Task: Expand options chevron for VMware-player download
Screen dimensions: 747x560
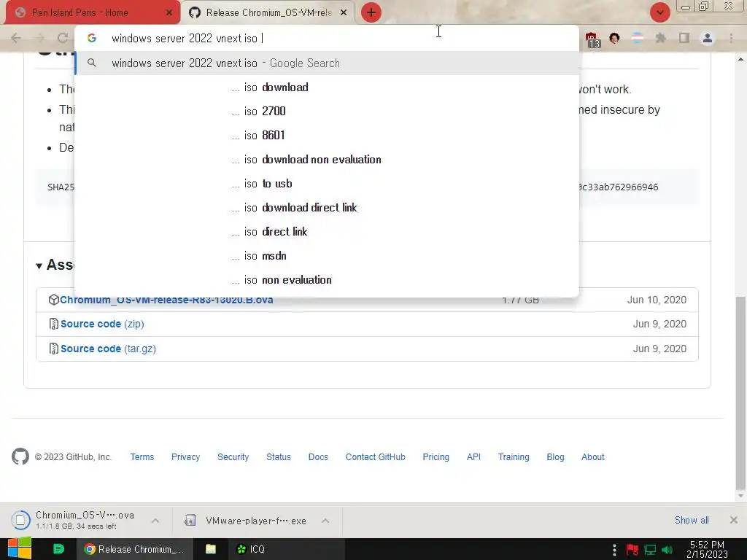Action: point(325,521)
